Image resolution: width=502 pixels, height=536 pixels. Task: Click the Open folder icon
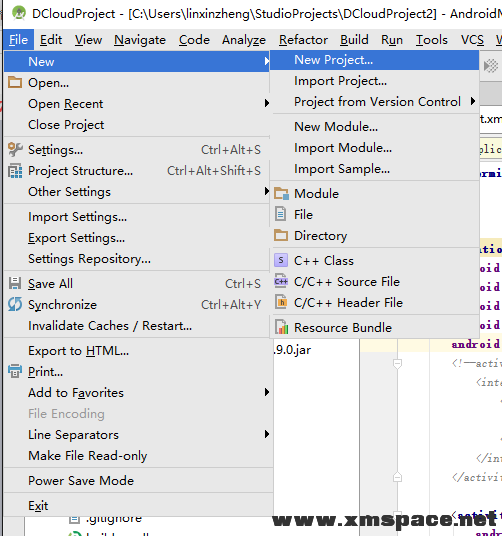coord(15,82)
